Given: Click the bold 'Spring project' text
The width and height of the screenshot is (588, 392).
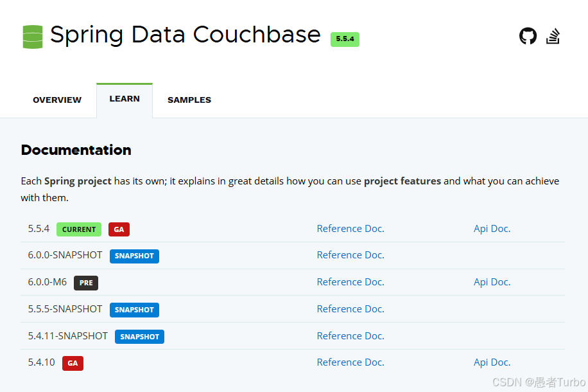Looking at the screenshot, I should coord(78,181).
